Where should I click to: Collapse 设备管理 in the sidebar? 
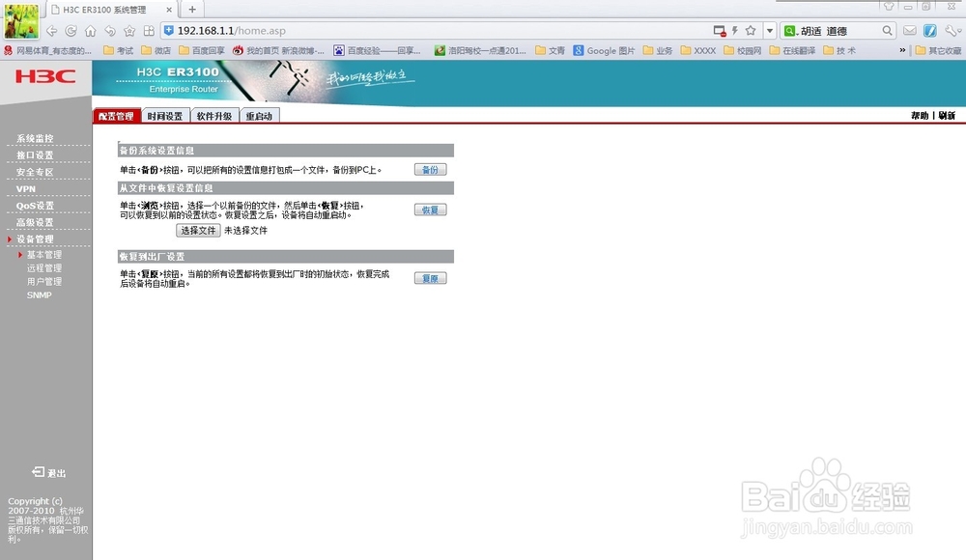click(35, 239)
